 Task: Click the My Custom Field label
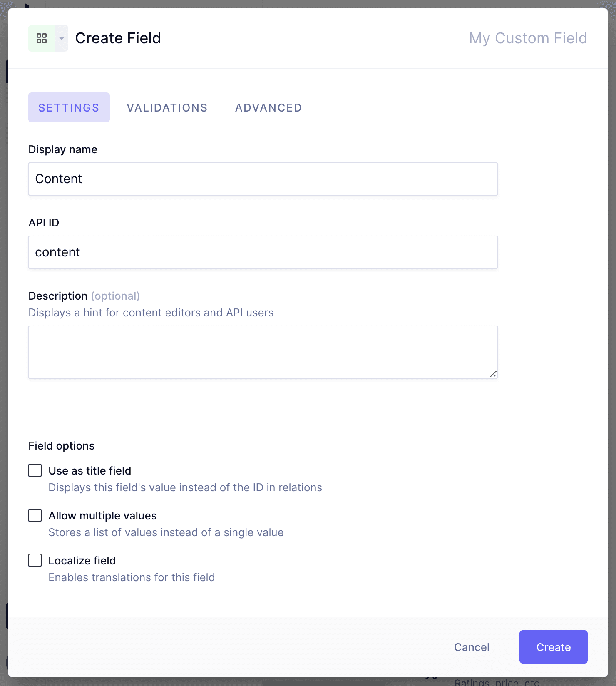528,38
